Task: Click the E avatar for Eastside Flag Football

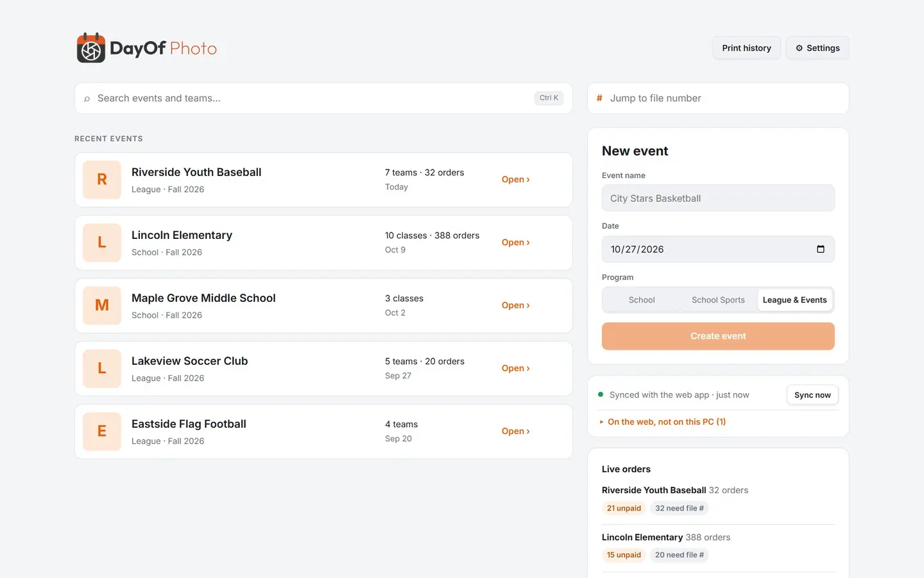Action: click(102, 432)
